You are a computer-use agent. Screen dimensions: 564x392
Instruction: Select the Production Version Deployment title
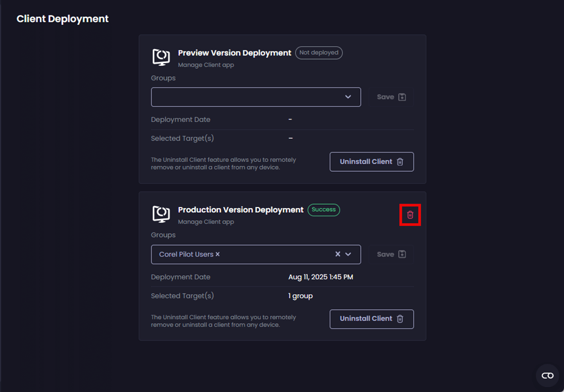click(241, 210)
